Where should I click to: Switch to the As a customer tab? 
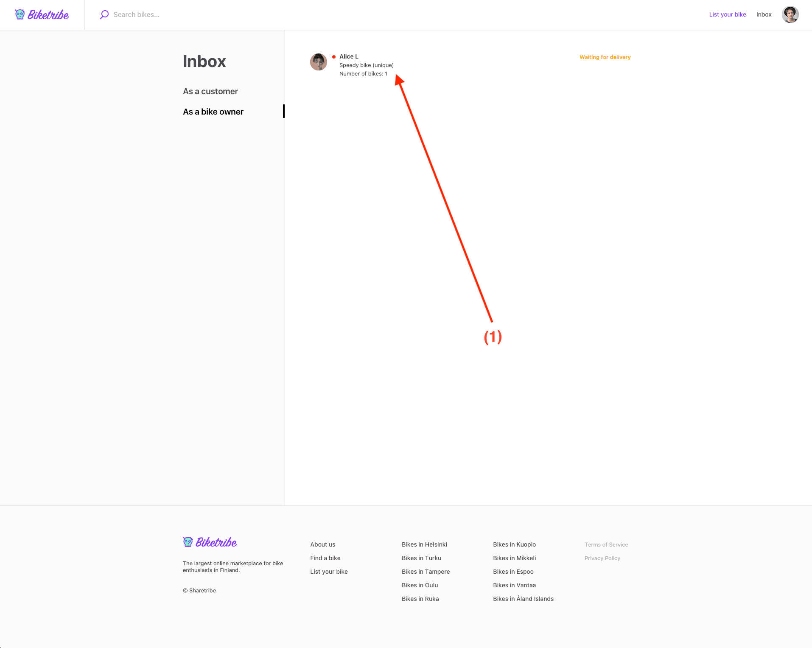[210, 91]
